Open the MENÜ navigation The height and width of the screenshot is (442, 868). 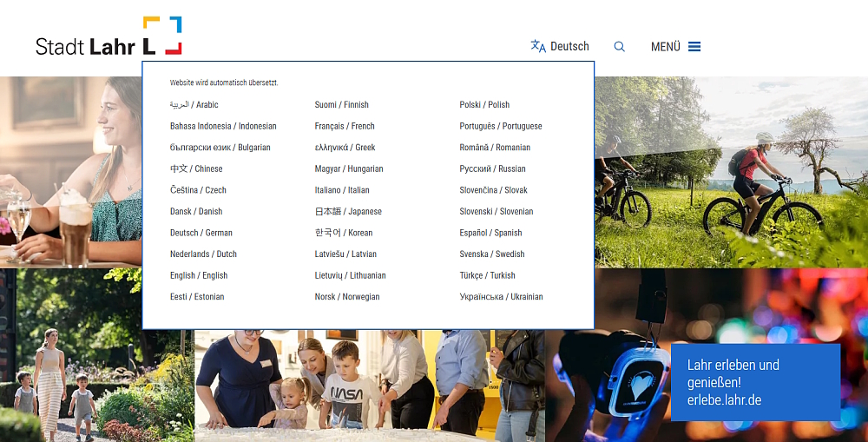pyautogui.click(x=666, y=47)
